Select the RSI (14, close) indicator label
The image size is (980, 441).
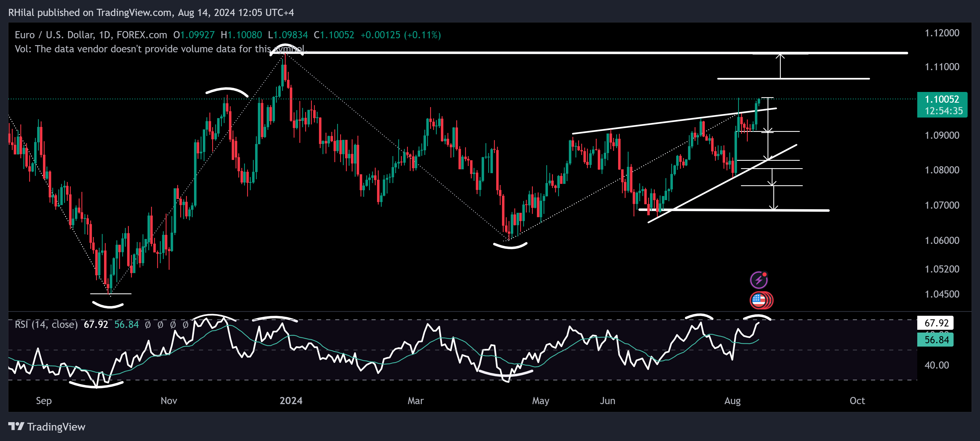46,325
